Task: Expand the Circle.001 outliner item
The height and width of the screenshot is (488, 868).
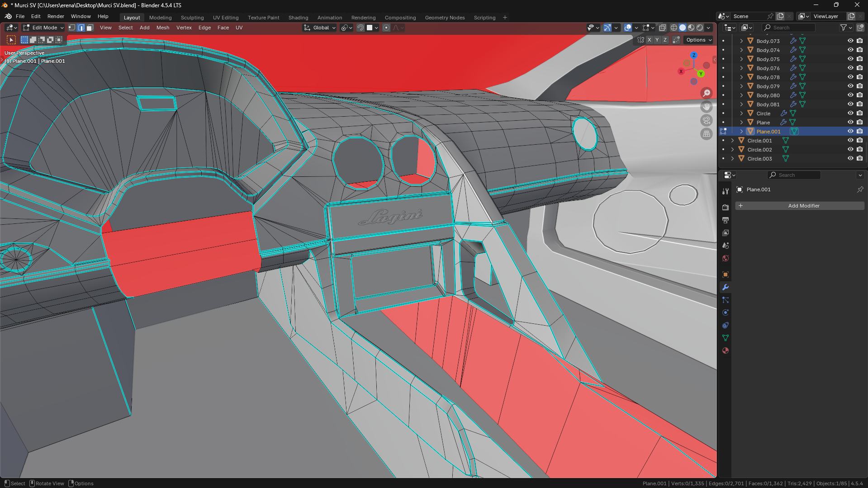Action: (x=732, y=140)
